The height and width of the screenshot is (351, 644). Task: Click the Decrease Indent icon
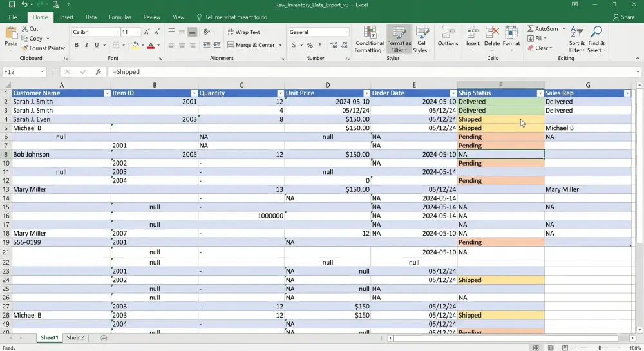coord(206,45)
